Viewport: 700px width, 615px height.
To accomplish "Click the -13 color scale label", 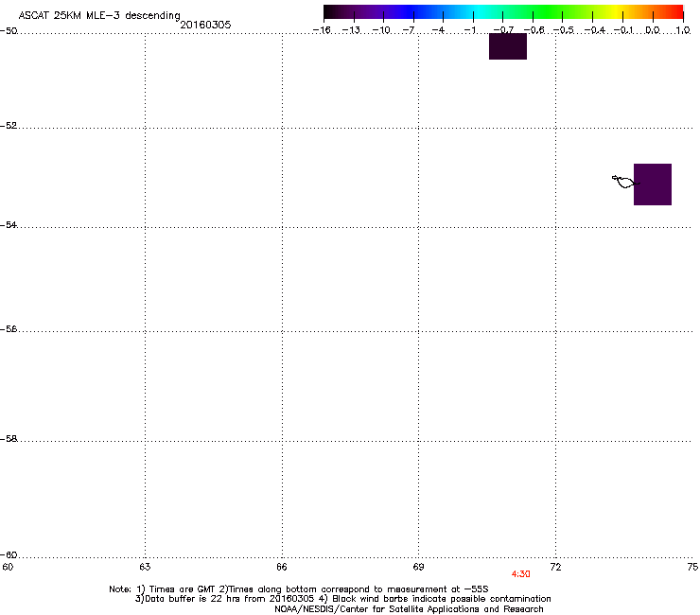I will point(351,30).
